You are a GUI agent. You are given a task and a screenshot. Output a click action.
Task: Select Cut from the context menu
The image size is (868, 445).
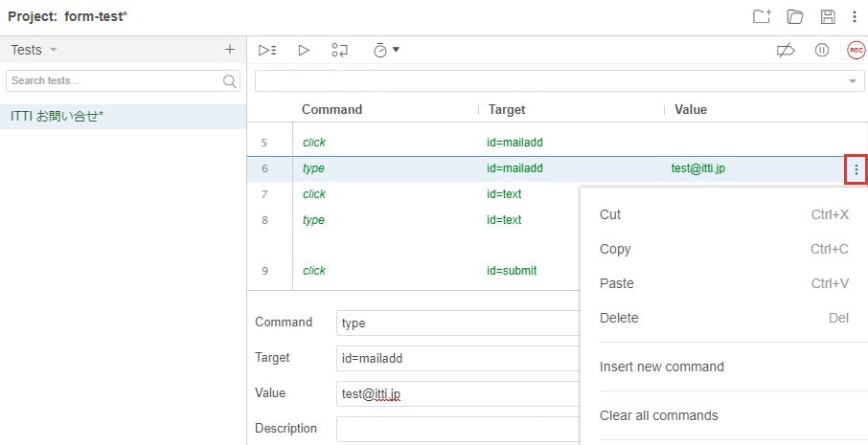pyautogui.click(x=610, y=214)
